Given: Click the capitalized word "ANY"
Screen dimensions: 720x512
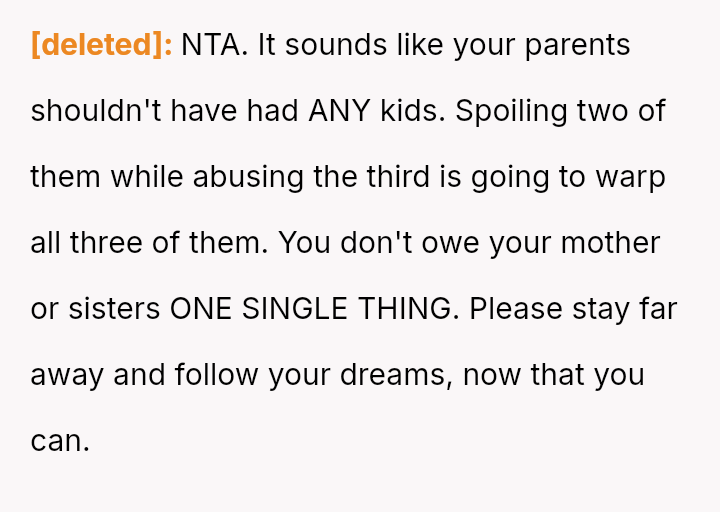Looking at the screenshot, I should (339, 111).
